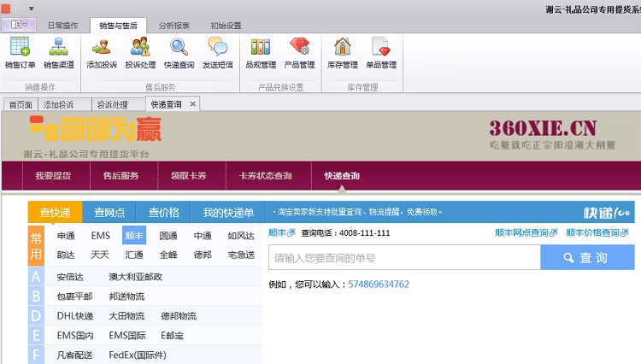Choose 汇通 courier
641x364 pixels.
click(x=134, y=255)
